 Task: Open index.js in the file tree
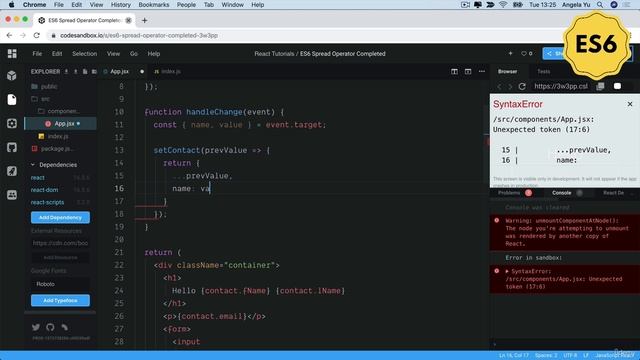53,136
